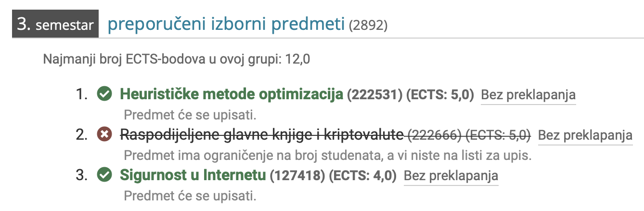Image resolution: width=644 pixels, height=211 pixels.
Task: Open crossed-out Raspodijeljene glavne knjige i kriptovalute
Action: (x=261, y=135)
